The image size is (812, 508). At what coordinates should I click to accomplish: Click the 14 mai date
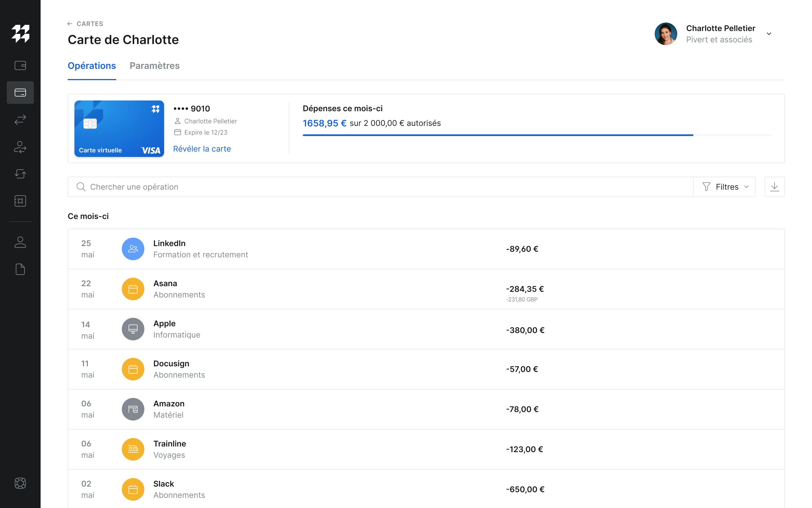tap(88, 330)
